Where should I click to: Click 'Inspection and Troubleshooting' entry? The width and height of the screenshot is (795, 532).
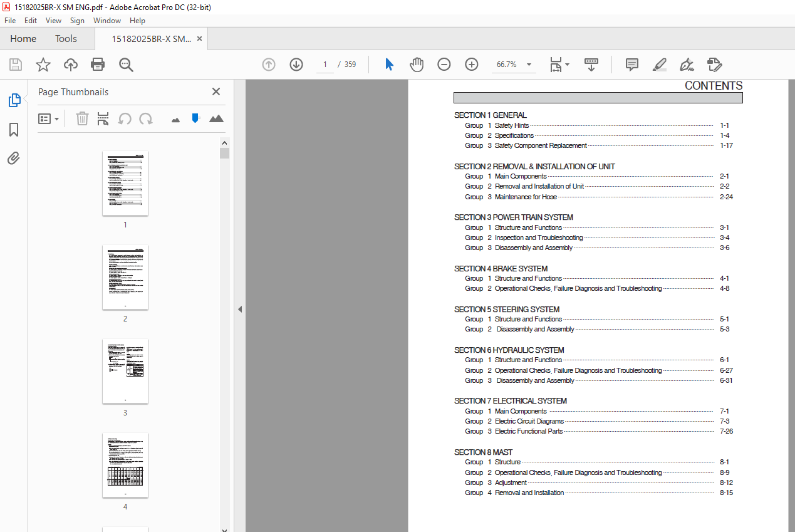pyautogui.click(x=539, y=237)
